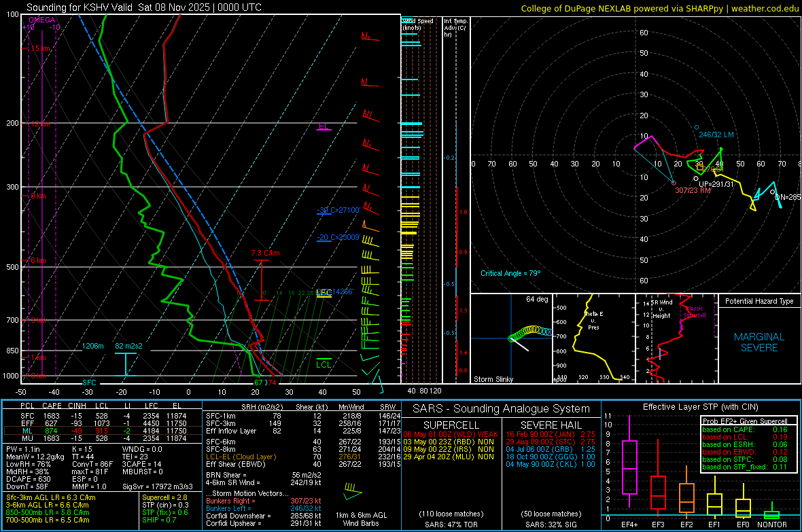
Task: Click the Theta-E v. Pres plot label
Action: point(593,320)
